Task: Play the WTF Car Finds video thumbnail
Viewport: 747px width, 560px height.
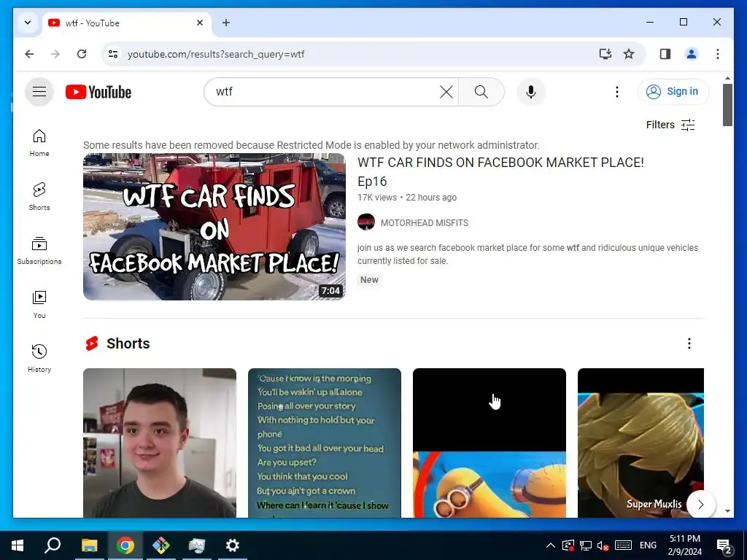Action: click(x=214, y=227)
